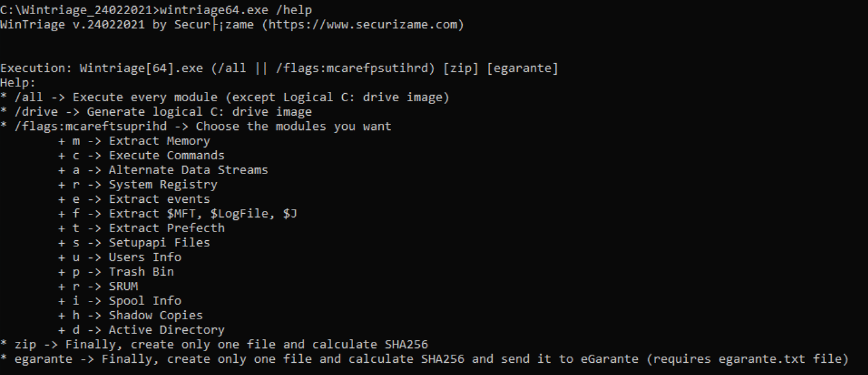Click the egarante option description line
This screenshot has height=375, width=868.
424,359
